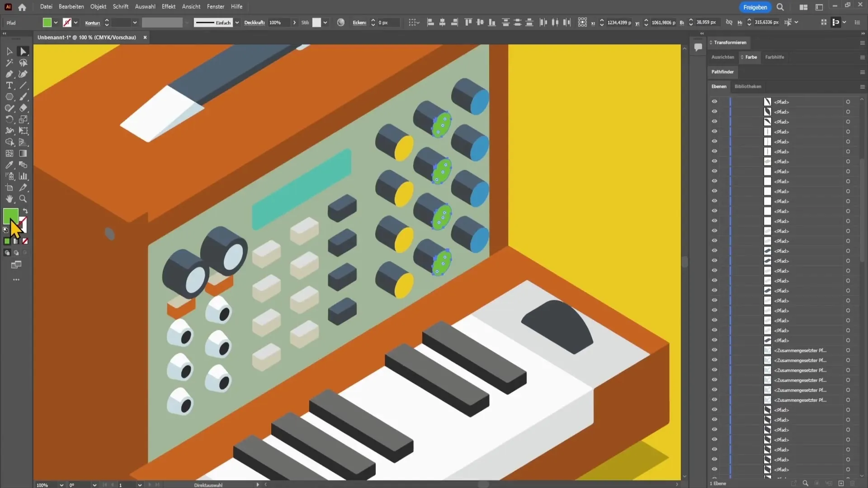The height and width of the screenshot is (488, 868).
Task: Select the Paintbrush tool
Action: [23, 97]
